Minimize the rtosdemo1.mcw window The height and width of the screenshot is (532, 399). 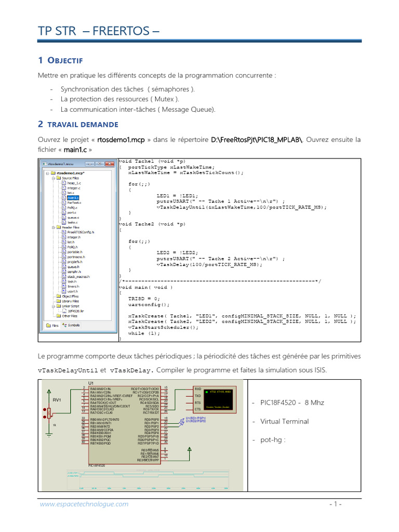[x=89, y=164]
